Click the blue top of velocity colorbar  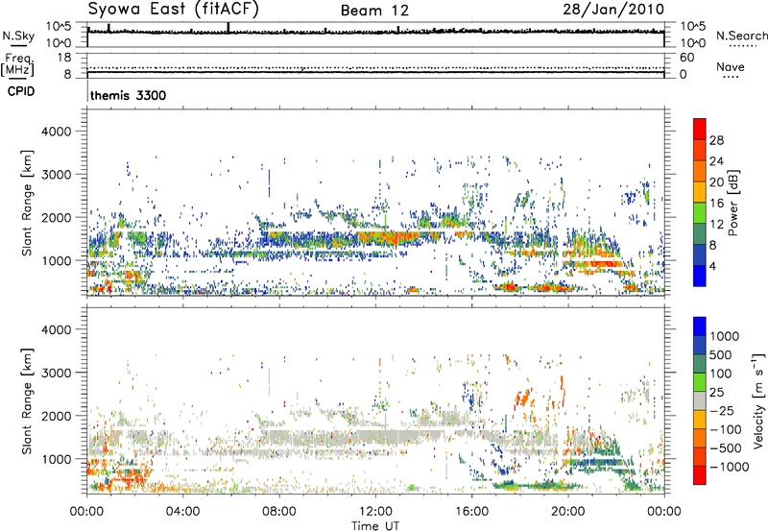point(700,326)
